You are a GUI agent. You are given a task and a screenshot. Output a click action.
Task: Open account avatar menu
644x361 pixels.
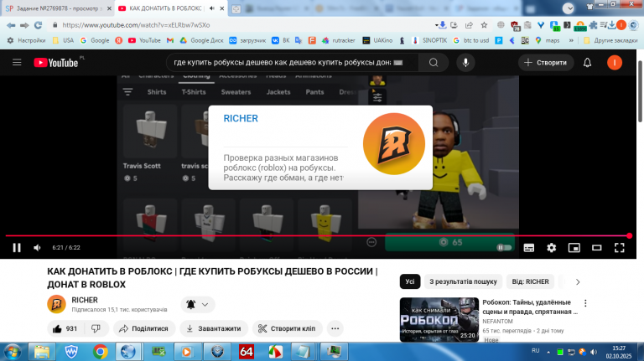tap(615, 62)
